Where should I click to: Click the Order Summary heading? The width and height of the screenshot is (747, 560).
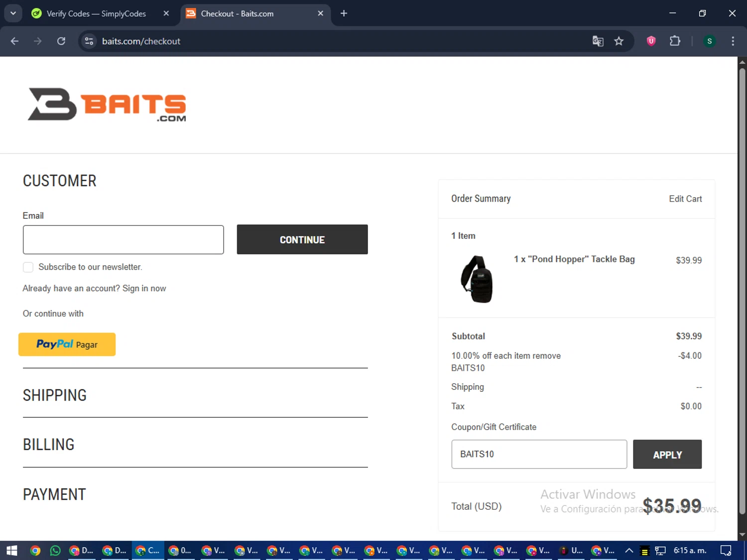click(x=481, y=199)
